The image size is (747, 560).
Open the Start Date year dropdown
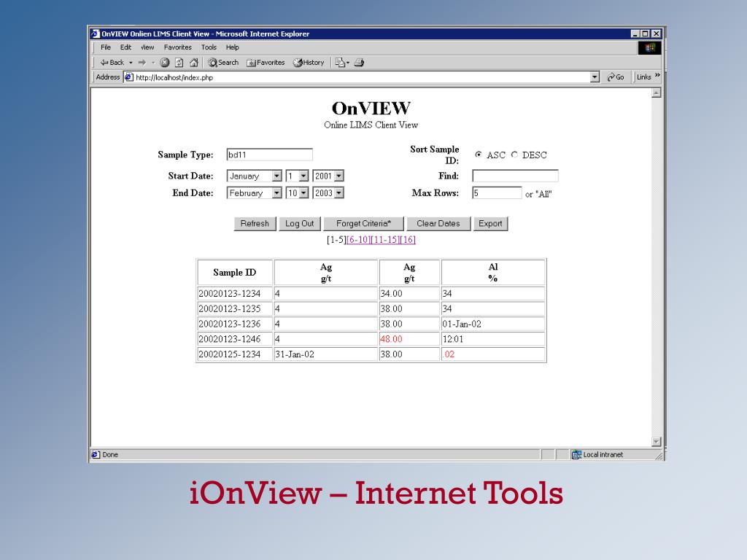[x=338, y=176]
